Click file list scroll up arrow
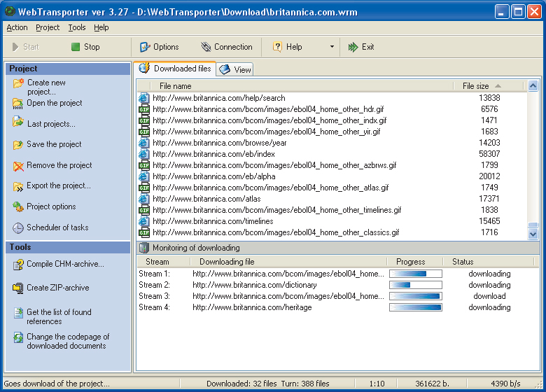The width and height of the screenshot is (546, 392). point(533,85)
